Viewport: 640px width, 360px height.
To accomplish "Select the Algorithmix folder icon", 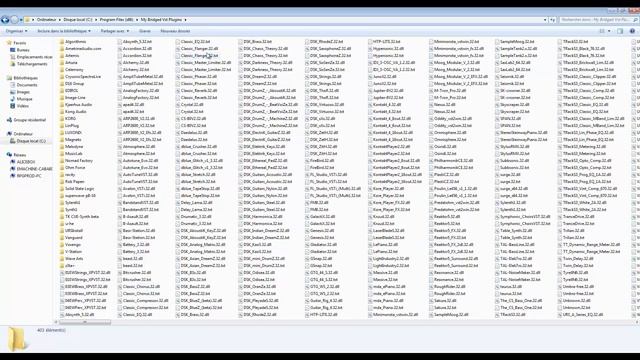I will tap(62, 42).
